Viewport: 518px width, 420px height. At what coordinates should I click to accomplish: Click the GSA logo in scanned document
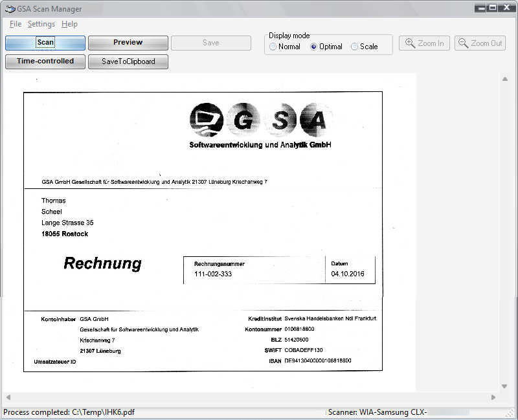tap(259, 120)
